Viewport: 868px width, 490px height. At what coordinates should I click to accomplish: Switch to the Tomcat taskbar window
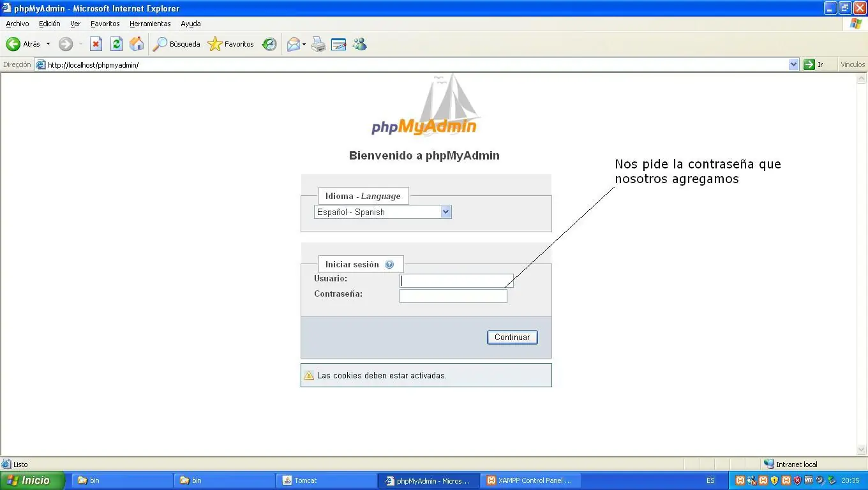click(325, 480)
